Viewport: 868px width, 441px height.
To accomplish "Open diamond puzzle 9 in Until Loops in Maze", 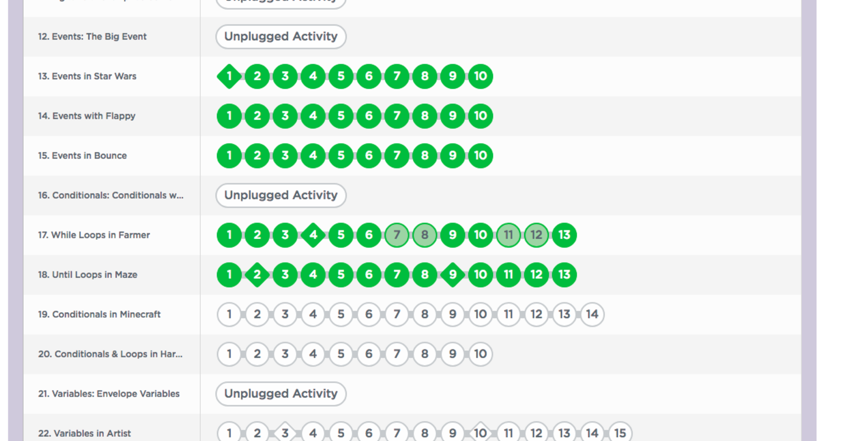I will point(453,275).
